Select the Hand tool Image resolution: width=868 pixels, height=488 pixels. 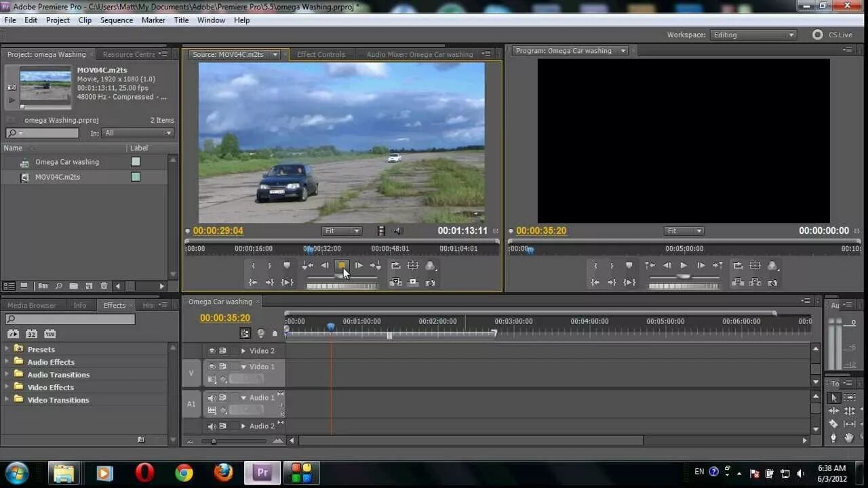[x=849, y=438]
